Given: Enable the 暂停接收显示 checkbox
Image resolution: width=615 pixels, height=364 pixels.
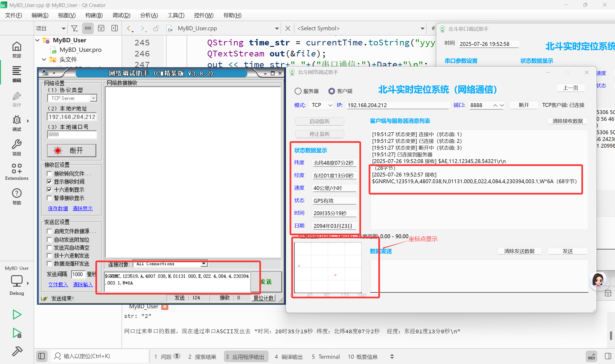Looking at the screenshot, I should click(49, 198).
